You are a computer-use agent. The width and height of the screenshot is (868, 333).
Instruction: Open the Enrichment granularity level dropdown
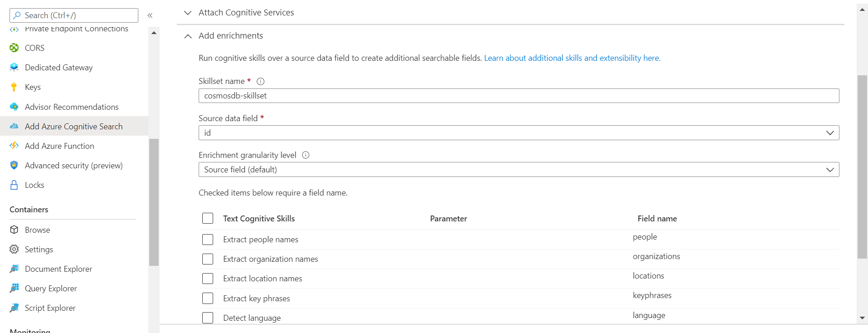tap(518, 170)
